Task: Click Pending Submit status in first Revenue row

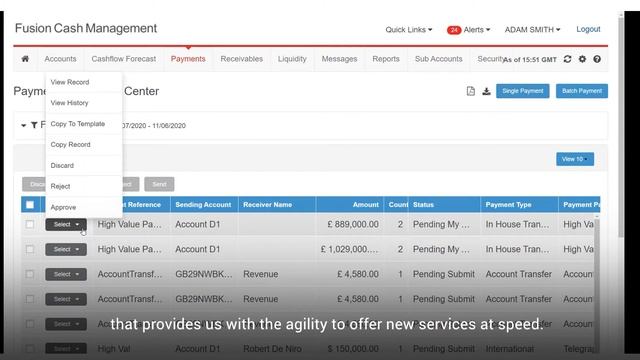Action: (444, 274)
